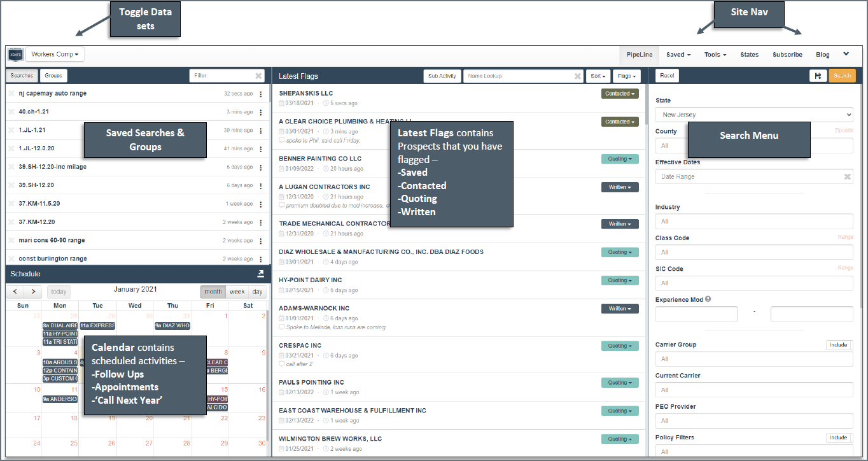Screen dimensions: 868x461
Task: Remove the nj capemay auto range search
Action: point(11,94)
